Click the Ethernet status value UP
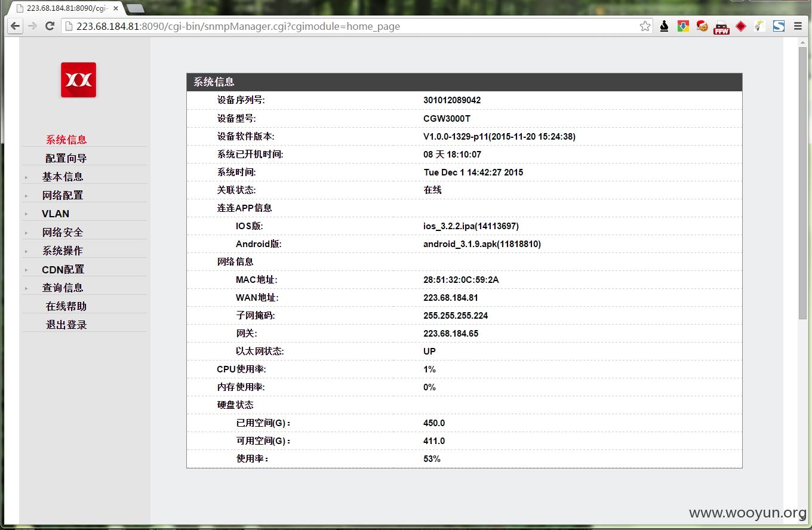This screenshot has height=530, width=812. pyautogui.click(x=429, y=351)
